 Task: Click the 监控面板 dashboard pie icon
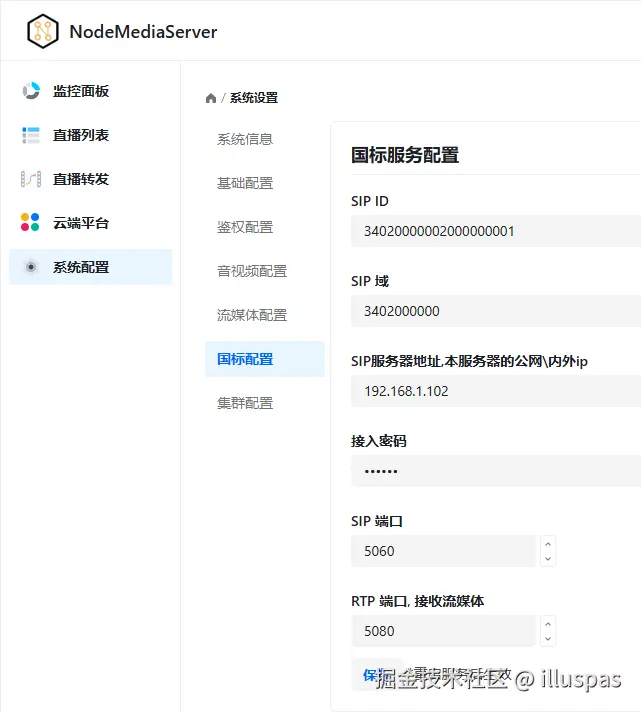tap(31, 91)
